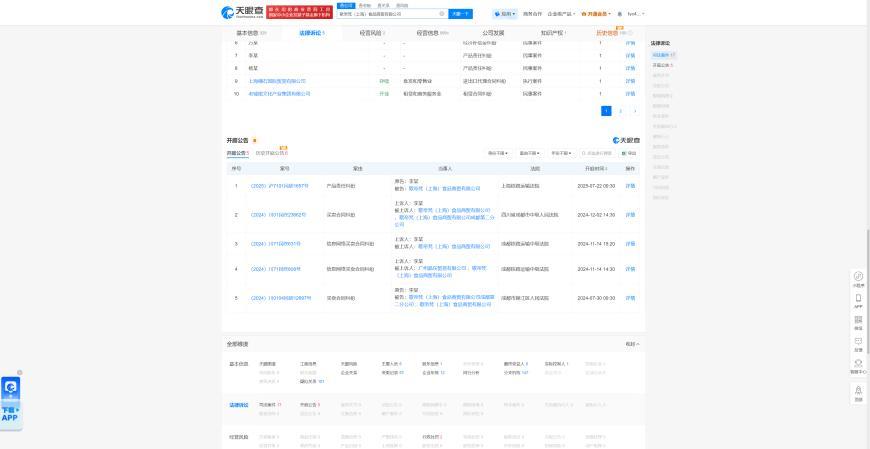This screenshot has height=449, width=870.
Task: Close the floating 下载APP widget
Action: click(x=19, y=372)
